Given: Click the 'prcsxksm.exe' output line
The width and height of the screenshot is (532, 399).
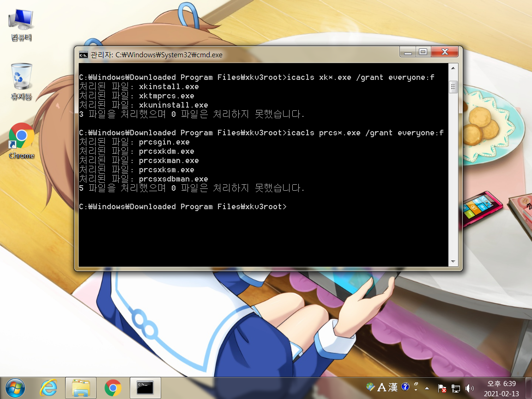Looking at the screenshot, I should [136, 169].
